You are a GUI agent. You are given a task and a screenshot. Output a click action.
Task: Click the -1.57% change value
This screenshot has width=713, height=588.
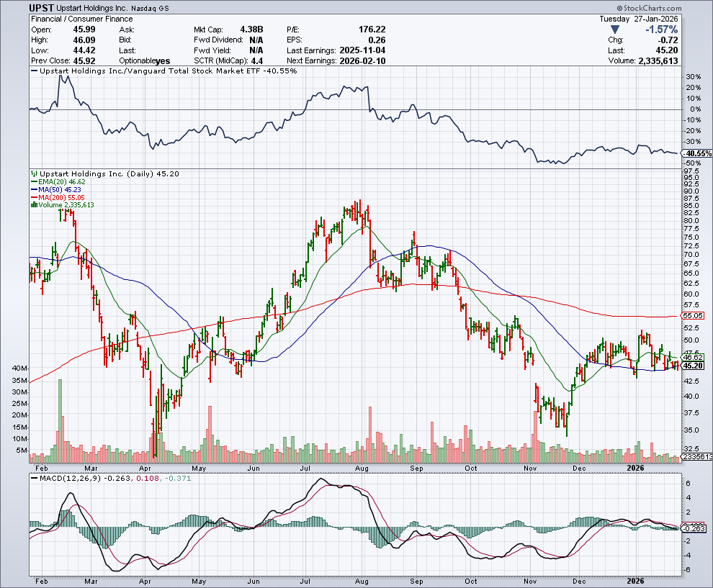(x=662, y=30)
